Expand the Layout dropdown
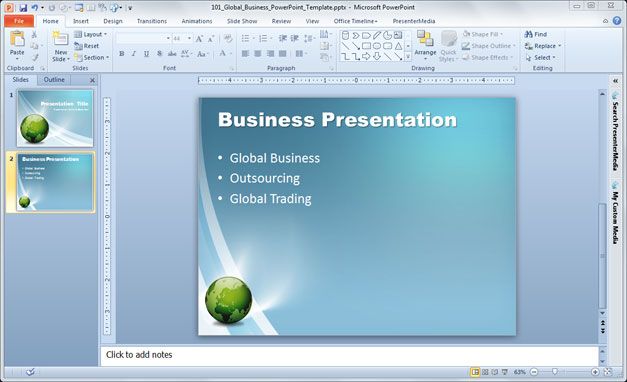This screenshot has width=627, height=382. (91, 34)
